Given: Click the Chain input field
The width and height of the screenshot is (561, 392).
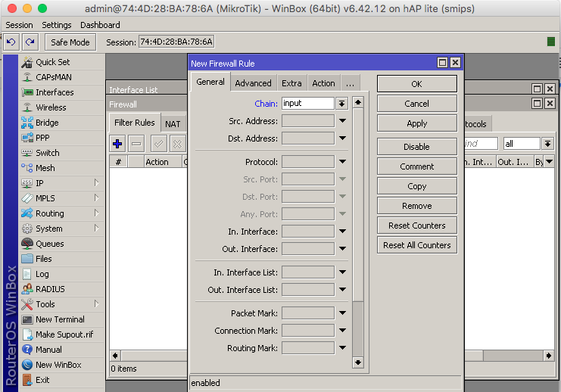Looking at the screenshot, I should point(308,104).
